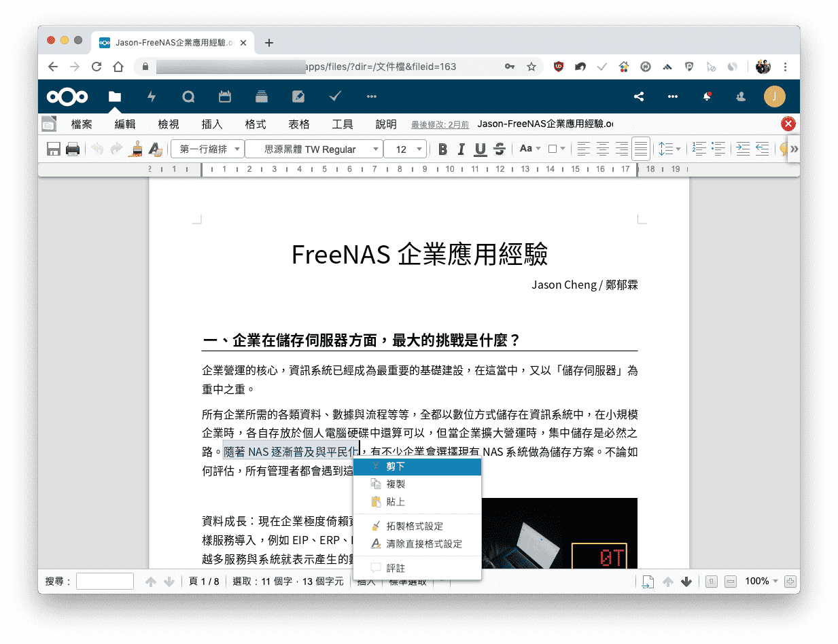The width and height of the screenshot is (838, 644).
Task: Open the Calendar app icon
Action: pyautogui.click(x=225, y=96)
